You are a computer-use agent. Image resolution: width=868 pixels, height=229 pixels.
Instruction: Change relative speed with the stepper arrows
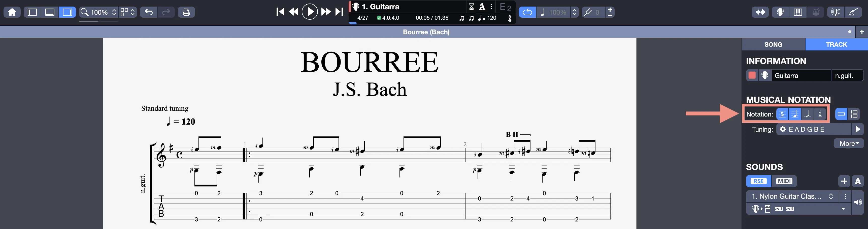coord(575,12)
